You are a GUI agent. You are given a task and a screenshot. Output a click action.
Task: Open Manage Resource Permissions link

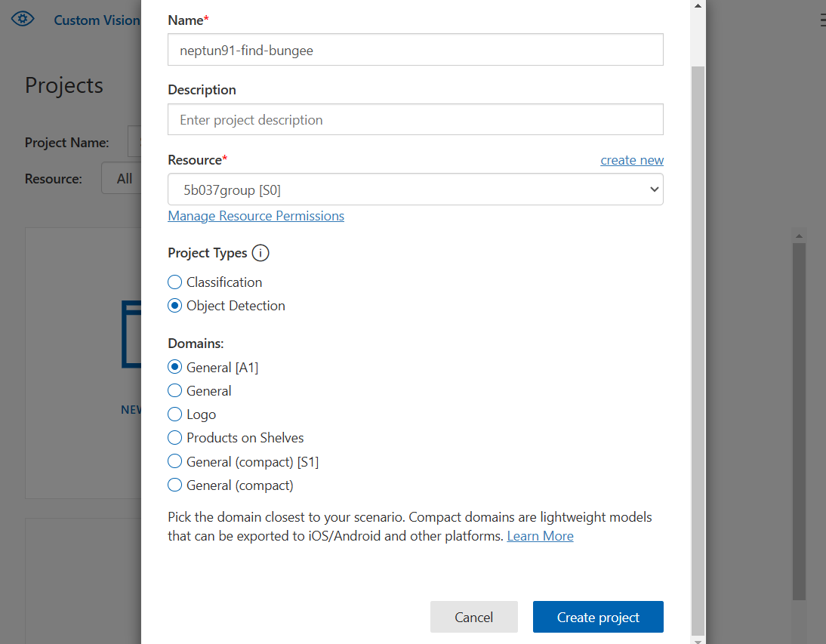(x=256, y=216)
